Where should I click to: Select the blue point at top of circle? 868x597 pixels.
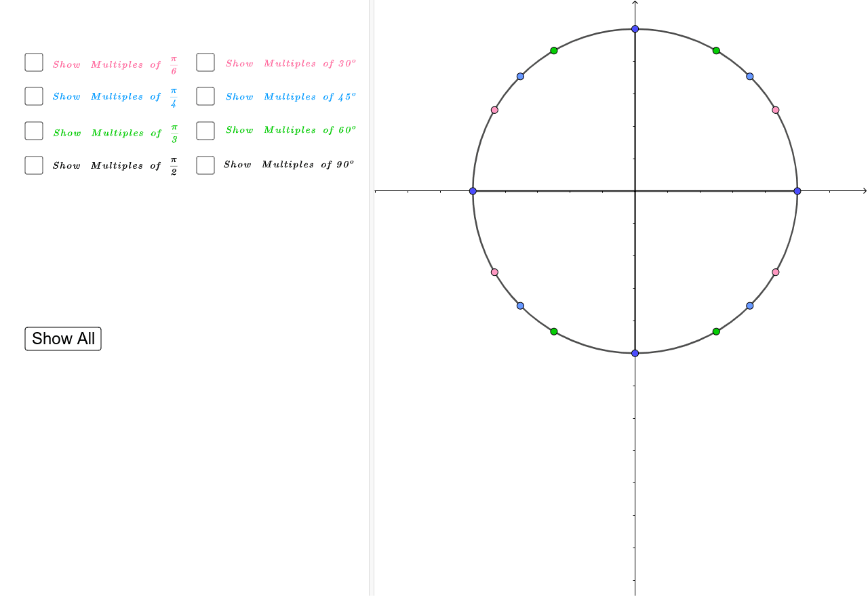click(635, 28)
